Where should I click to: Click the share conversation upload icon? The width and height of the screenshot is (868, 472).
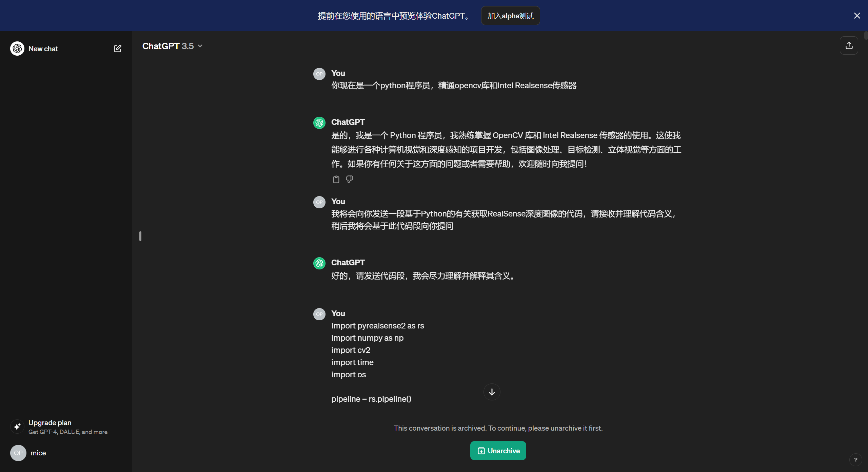849,45
